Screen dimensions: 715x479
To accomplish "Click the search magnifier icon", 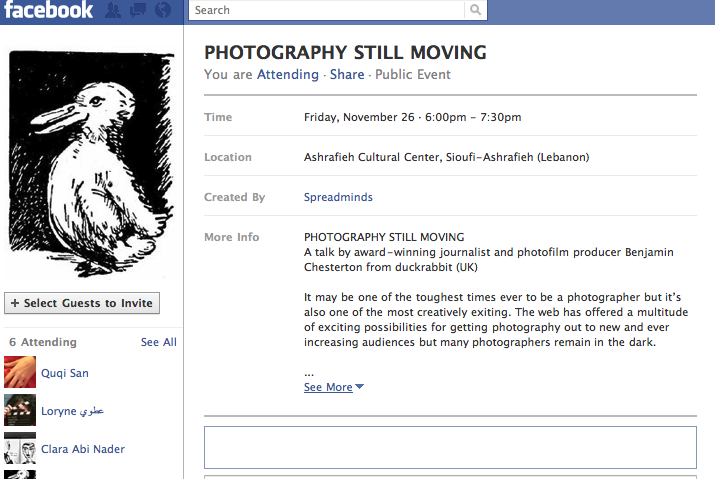I will pos(475,10).
